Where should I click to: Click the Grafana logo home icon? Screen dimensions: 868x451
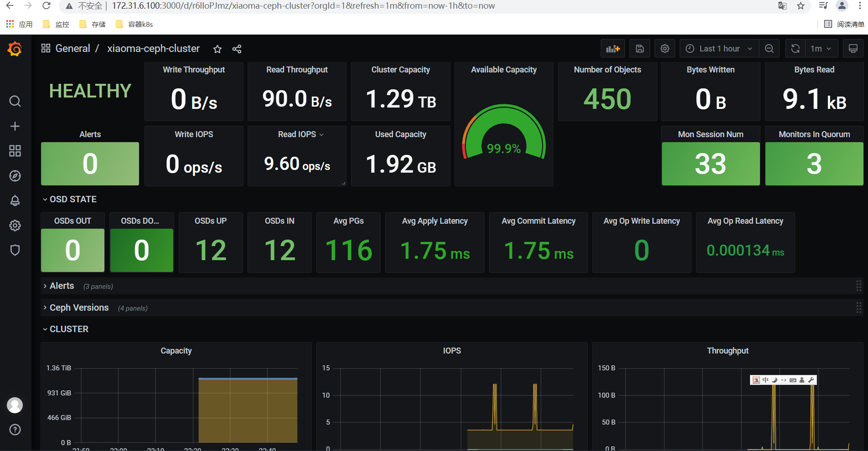15,49
